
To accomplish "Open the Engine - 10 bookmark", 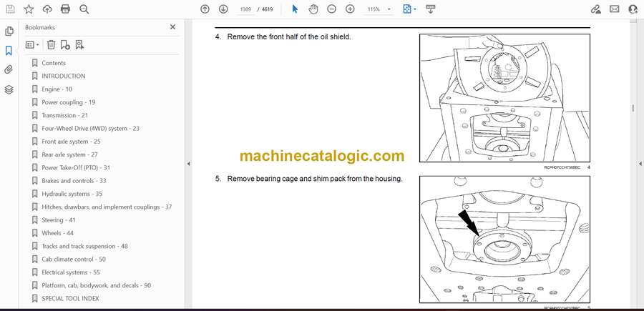I will (57, 89).
